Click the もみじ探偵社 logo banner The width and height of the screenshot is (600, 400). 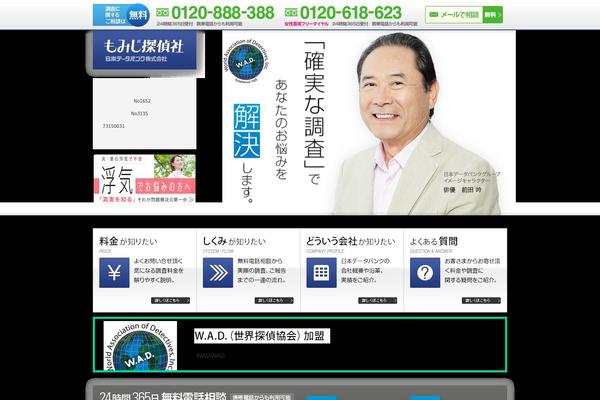tap(145, 51)
